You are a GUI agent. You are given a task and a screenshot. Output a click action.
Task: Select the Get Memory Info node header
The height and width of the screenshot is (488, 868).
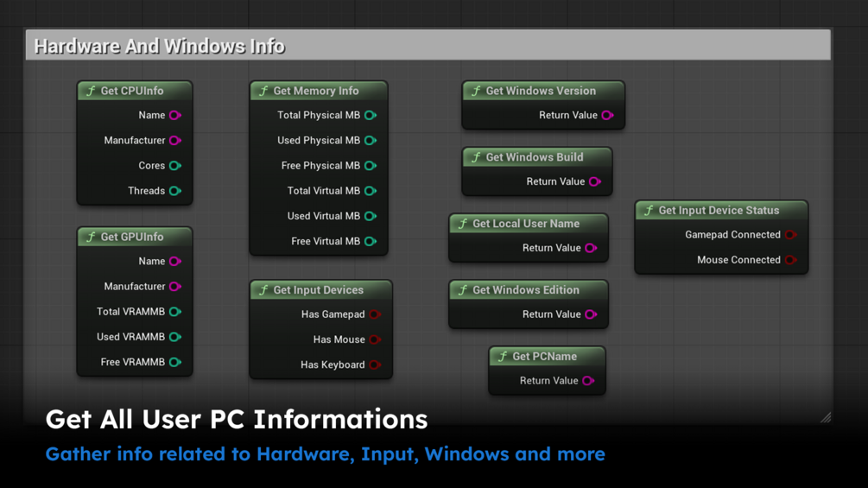(x=319, y=91)
